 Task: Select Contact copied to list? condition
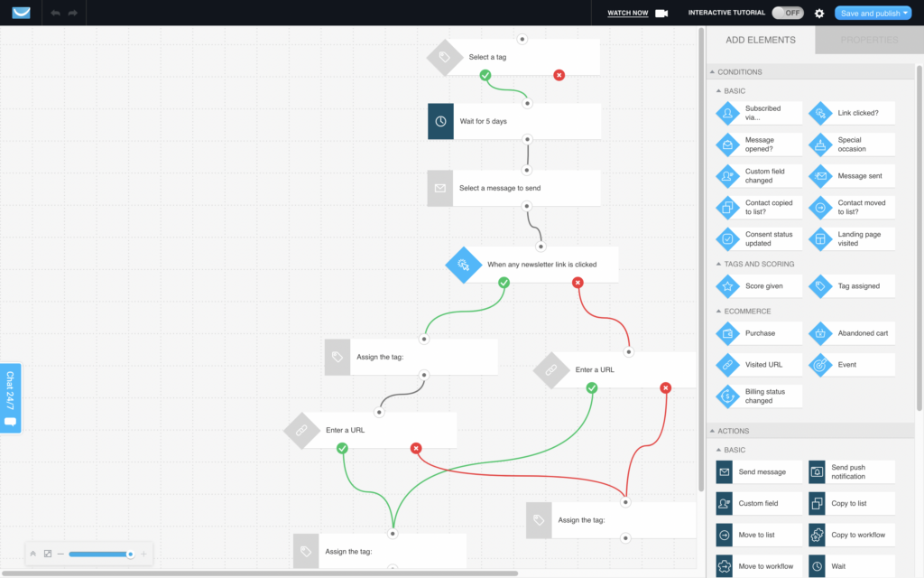coord(759,207)
